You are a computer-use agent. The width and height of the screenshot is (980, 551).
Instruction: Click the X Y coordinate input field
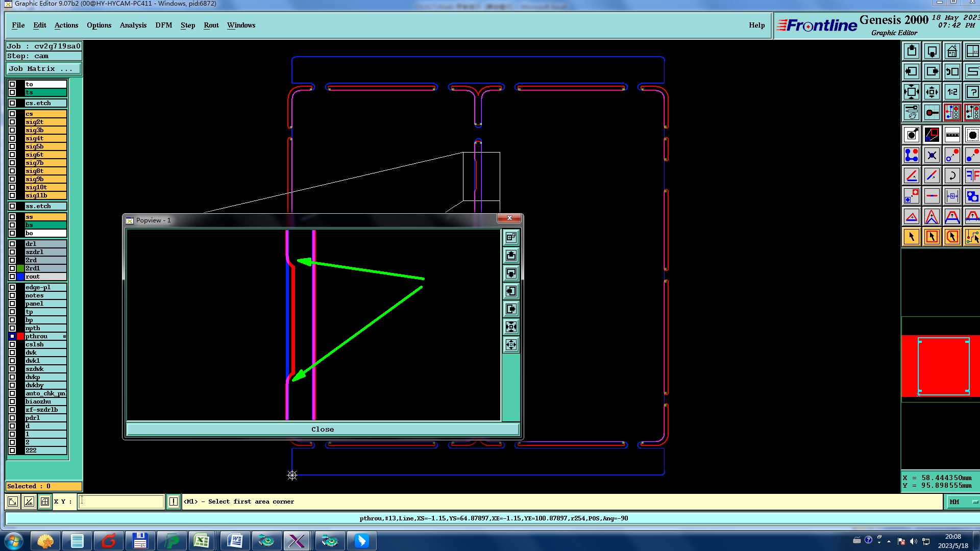click(121, 502)
